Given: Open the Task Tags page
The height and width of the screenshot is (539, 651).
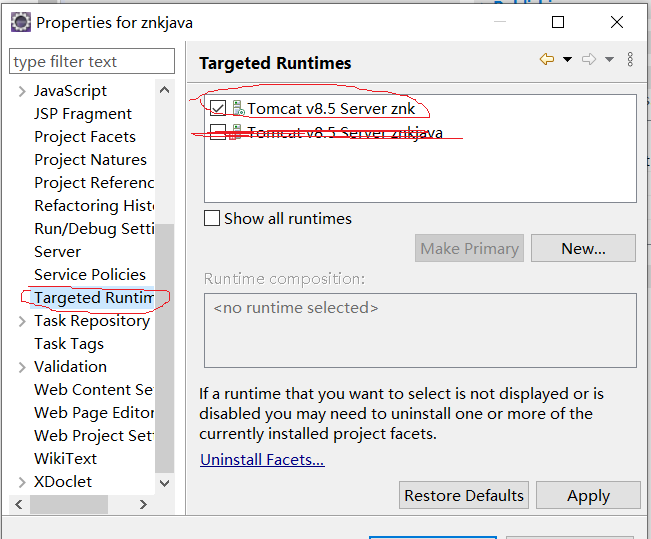Looking at the screenshot, I should coord(69,344).
